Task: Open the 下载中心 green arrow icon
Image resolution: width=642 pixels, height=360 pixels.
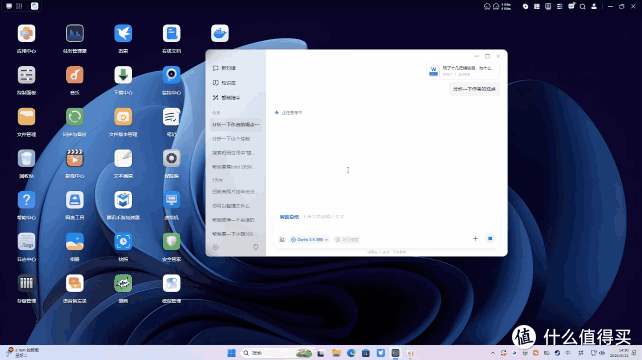Action: click(123, 75)
